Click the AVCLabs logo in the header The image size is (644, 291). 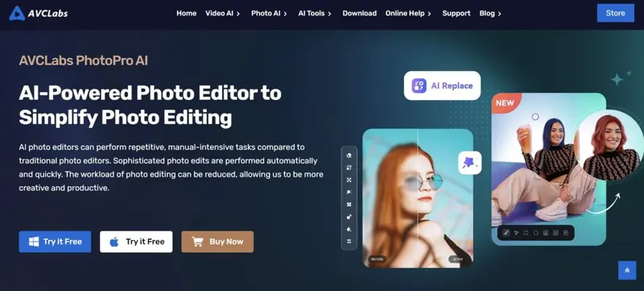pos(38,13)
